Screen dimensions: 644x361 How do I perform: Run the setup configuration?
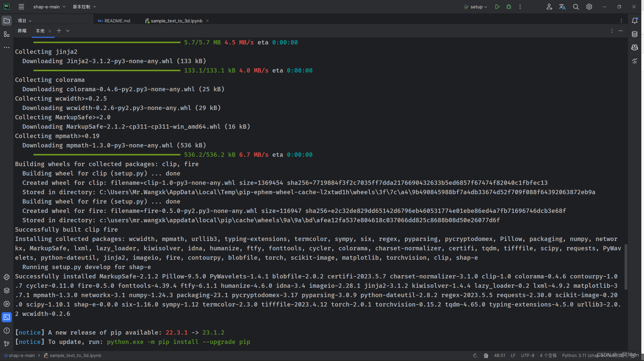point(497,7)
